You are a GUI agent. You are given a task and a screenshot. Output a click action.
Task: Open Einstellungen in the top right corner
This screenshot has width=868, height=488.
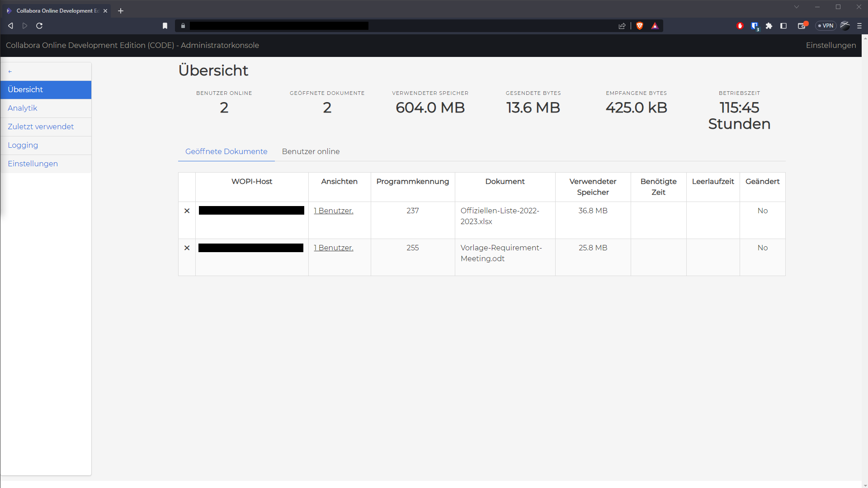pyautogui.click(x=830, y=45)
